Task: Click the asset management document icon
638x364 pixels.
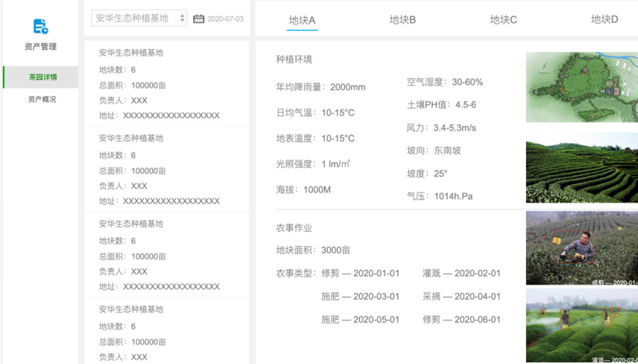Action: (x=41, y=26)
